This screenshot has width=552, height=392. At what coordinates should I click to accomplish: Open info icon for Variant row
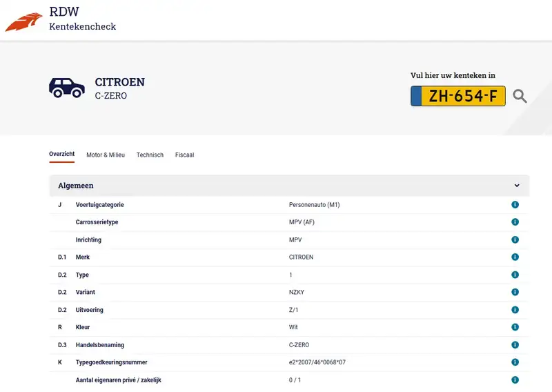[x=515, y=292]
